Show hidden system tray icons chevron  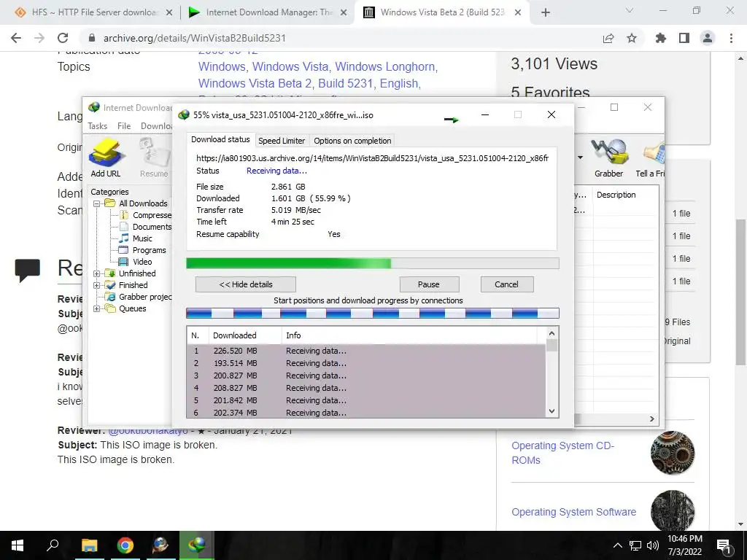point(617,545)
